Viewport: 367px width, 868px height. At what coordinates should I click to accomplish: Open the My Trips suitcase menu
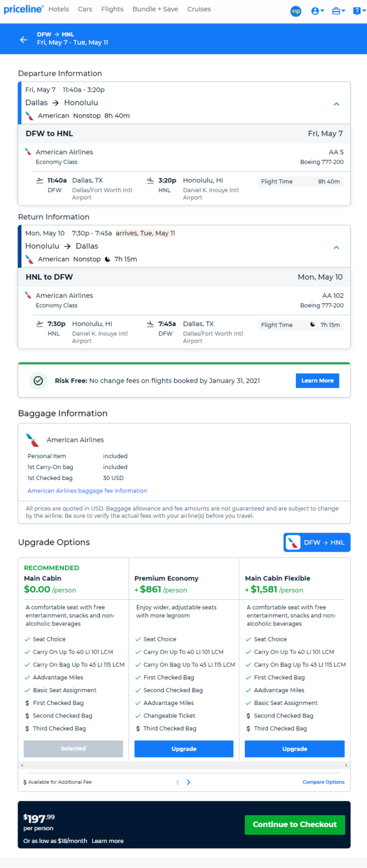339,11
